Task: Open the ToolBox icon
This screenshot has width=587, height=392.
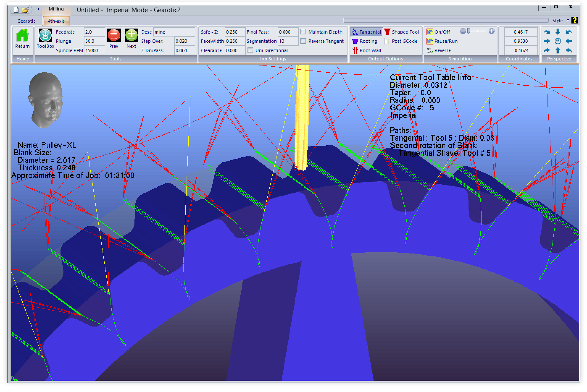Action: (x=45, y=35)
